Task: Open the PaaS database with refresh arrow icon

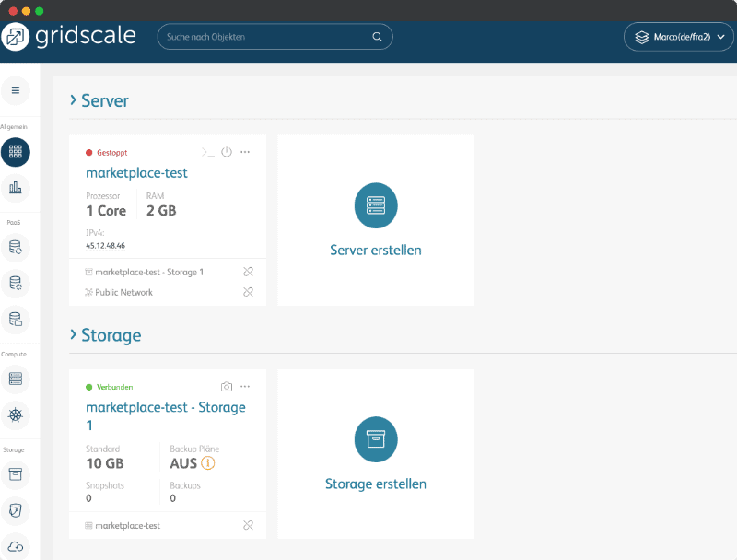Action: [x=16, y=247]
